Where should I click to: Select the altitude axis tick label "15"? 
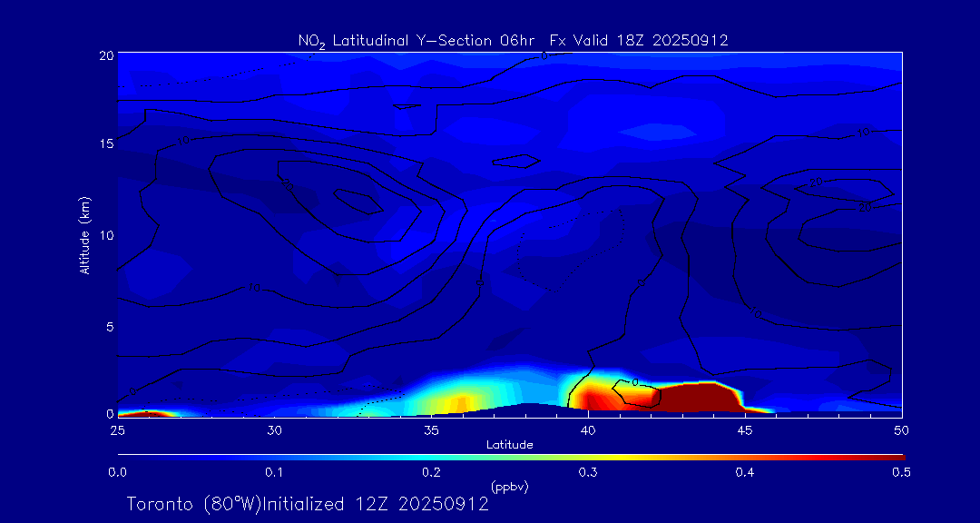107,143
